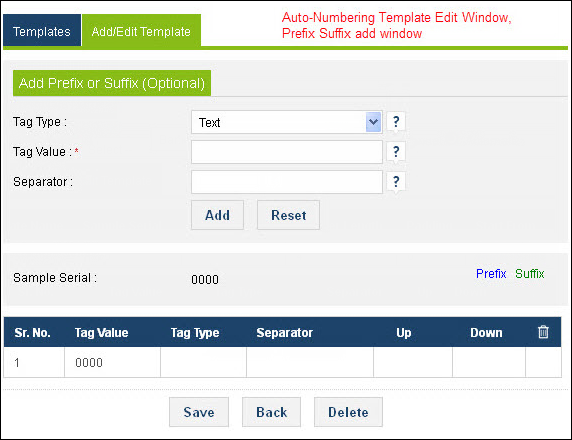Focus the Separator input field
572x440 pixels.
click(x=287, y=182)
